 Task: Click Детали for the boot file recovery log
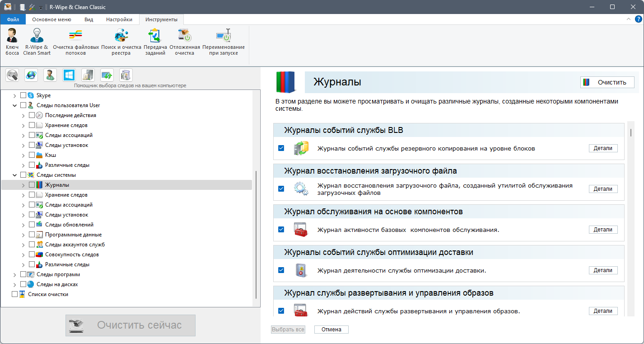[x=603, y=188]
